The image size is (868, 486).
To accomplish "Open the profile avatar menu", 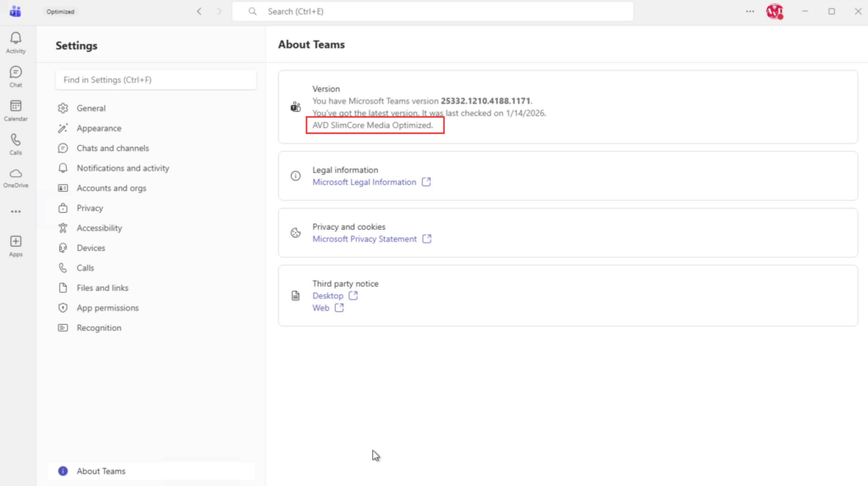I will (773, 12).
